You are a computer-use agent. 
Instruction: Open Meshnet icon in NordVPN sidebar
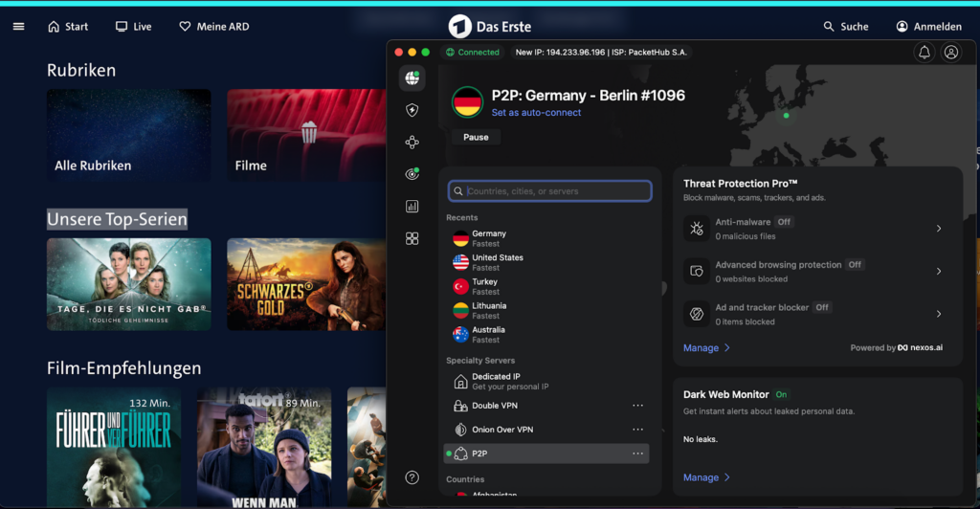tap(412, 143)
